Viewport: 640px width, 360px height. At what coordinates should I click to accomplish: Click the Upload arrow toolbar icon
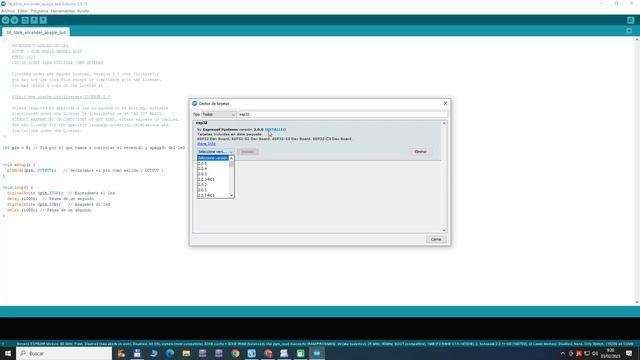pyautogui.click(x=15, y=20)
